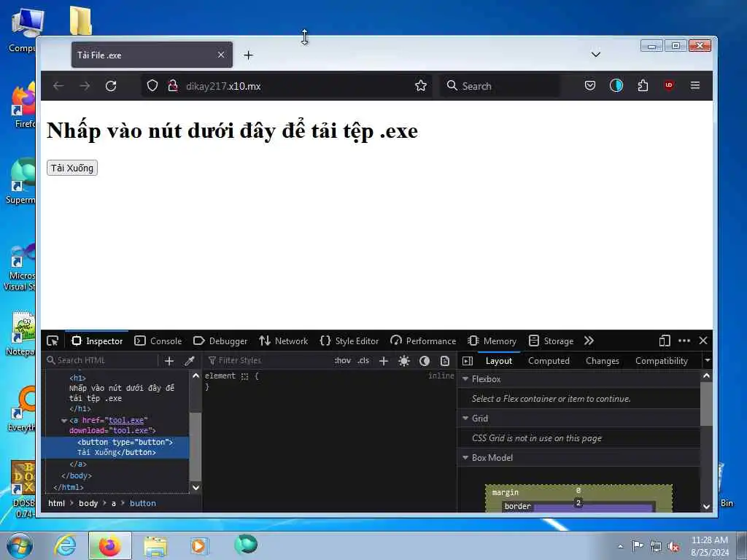Open the Memory tab
Screen dimensions: 747x560
[492, 341]
